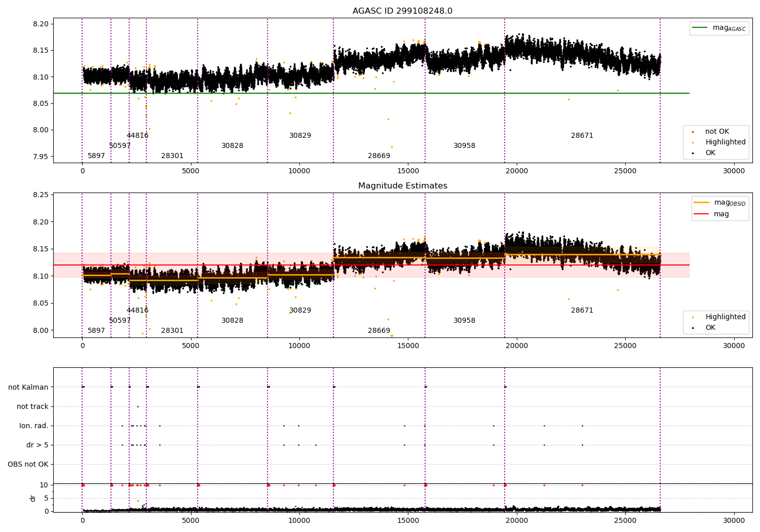Click the 'Magnitude Estimates' plot title
Screen dimensions: 760x532
(402, 186)
